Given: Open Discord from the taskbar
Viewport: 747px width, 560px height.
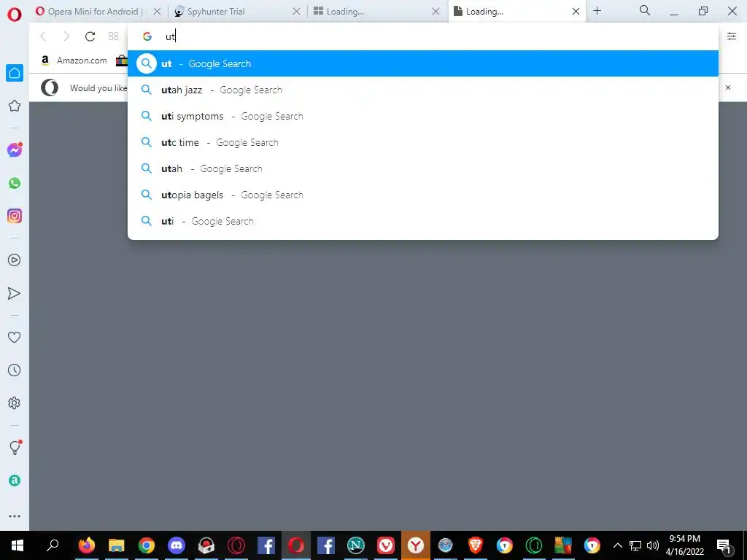Looking at the screenshot, I should click(177, 545).
